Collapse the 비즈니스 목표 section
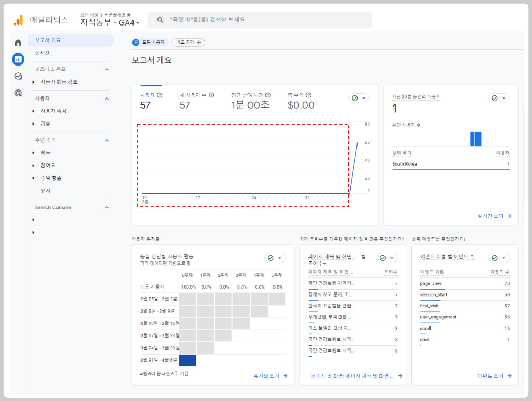The image size is (532, 401). click(107, 69)
